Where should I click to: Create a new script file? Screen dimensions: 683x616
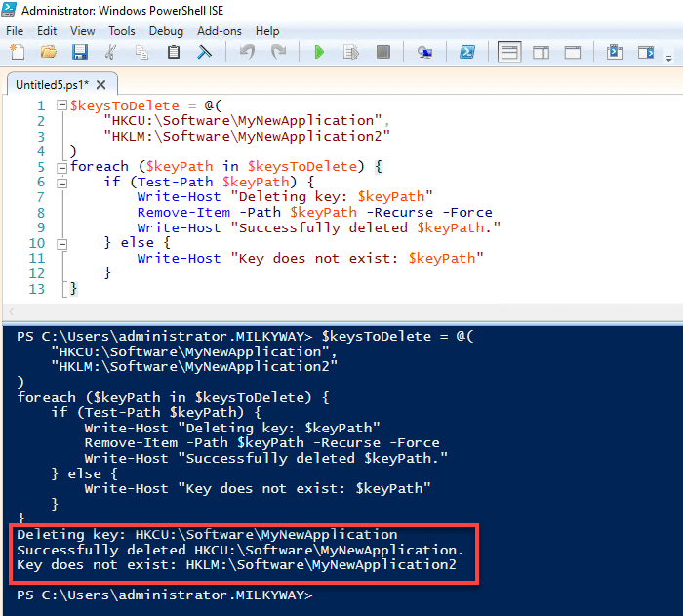[18, 53]
